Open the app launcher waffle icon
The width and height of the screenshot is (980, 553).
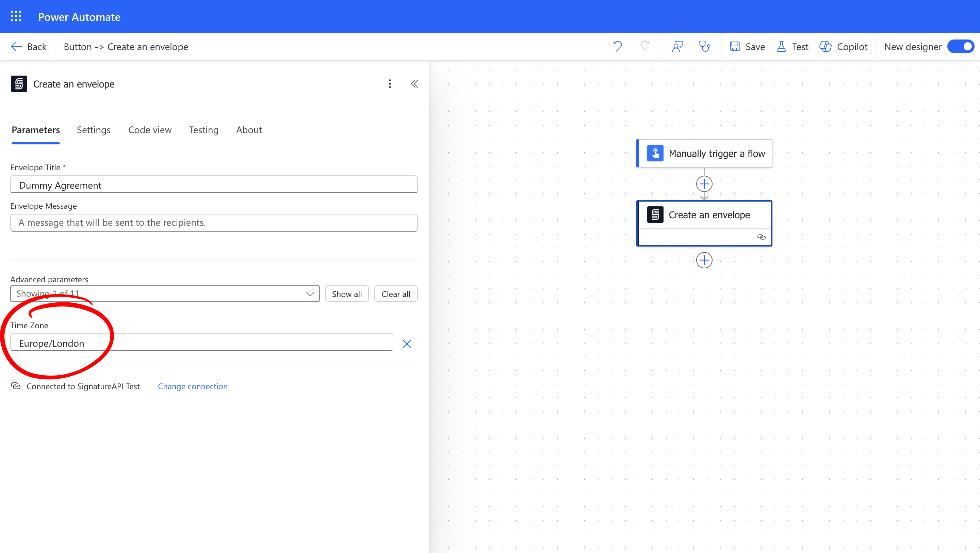(16, 16)
